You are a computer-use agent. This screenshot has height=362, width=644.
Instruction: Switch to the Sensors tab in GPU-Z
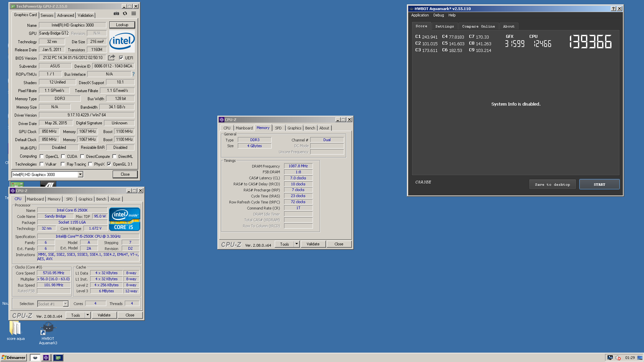[x=47, y=15]
